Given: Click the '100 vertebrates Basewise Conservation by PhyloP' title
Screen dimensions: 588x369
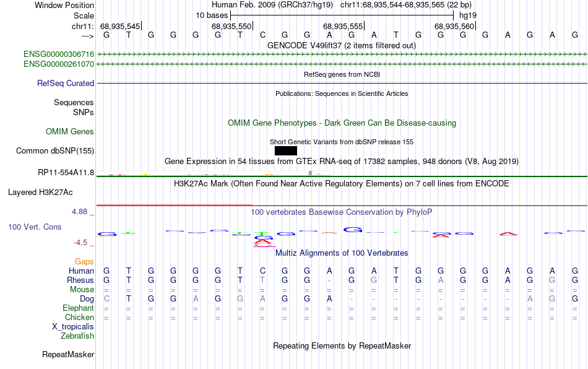Looking at the screenshot, I should click(342, 212).
